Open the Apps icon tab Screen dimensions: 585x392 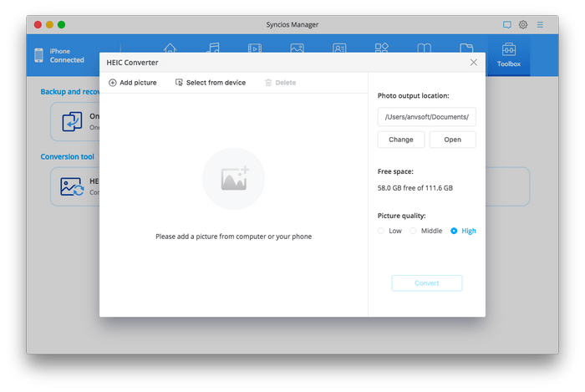(x=382, y=48)
